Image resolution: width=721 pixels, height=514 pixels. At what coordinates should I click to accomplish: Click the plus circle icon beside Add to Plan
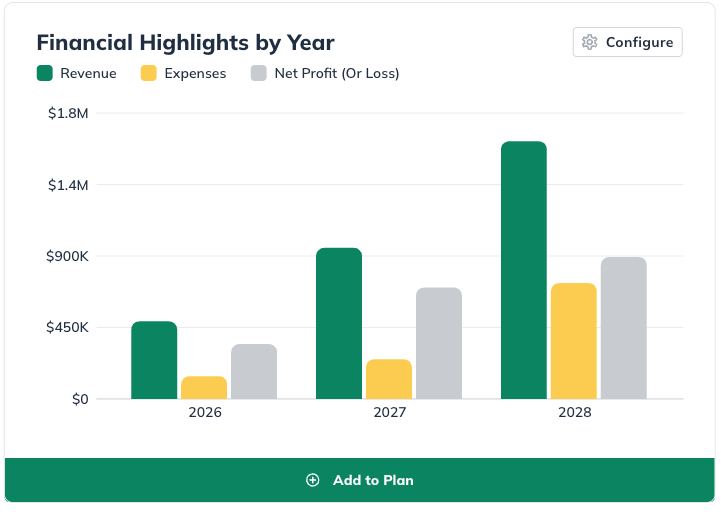[x=313, y=480]
